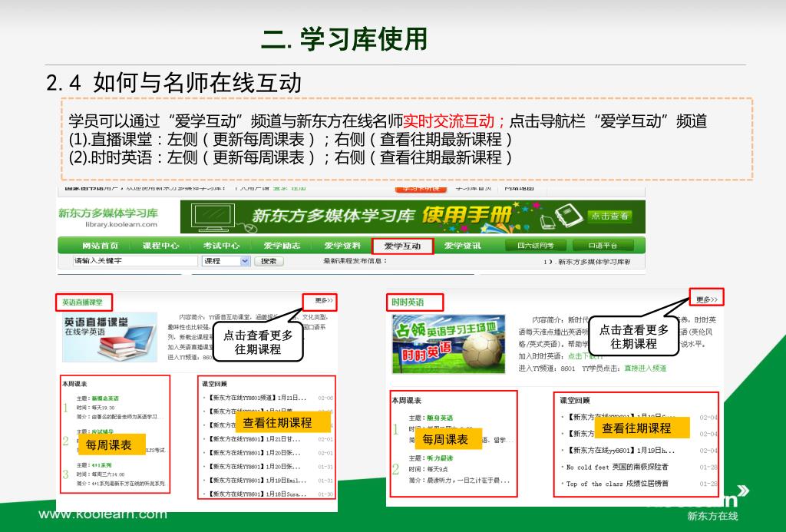The height and width of the screenshot is (532, 786).
Task: Click the www.koolearn.com footer text
Action: (103, 514)
